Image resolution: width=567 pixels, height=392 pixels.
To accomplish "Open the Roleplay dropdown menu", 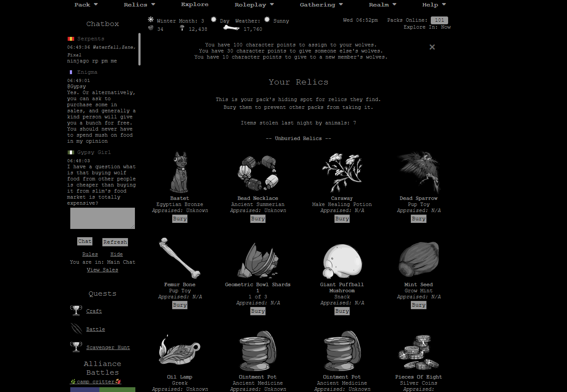I will coord(254,5).
